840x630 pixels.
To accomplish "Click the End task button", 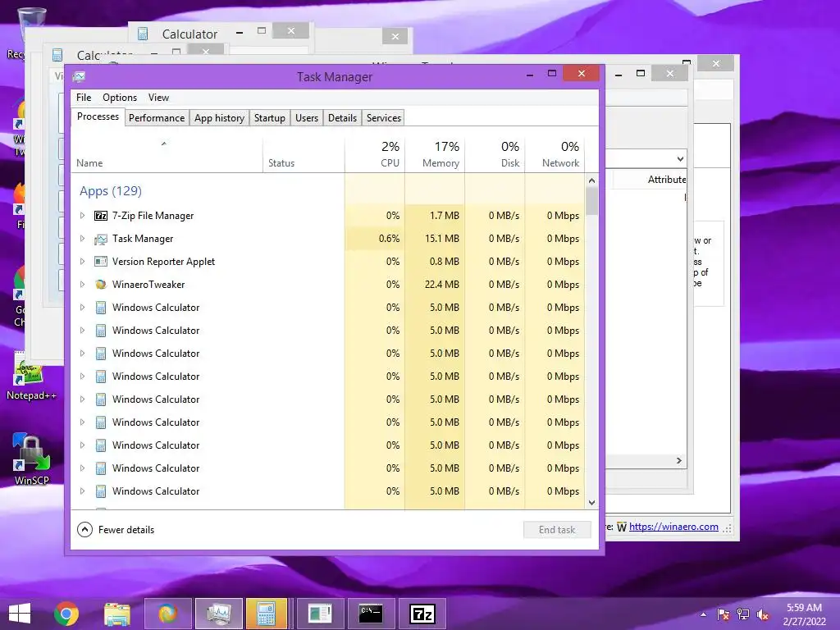I will pyautogui.click(x=557, y=530).
